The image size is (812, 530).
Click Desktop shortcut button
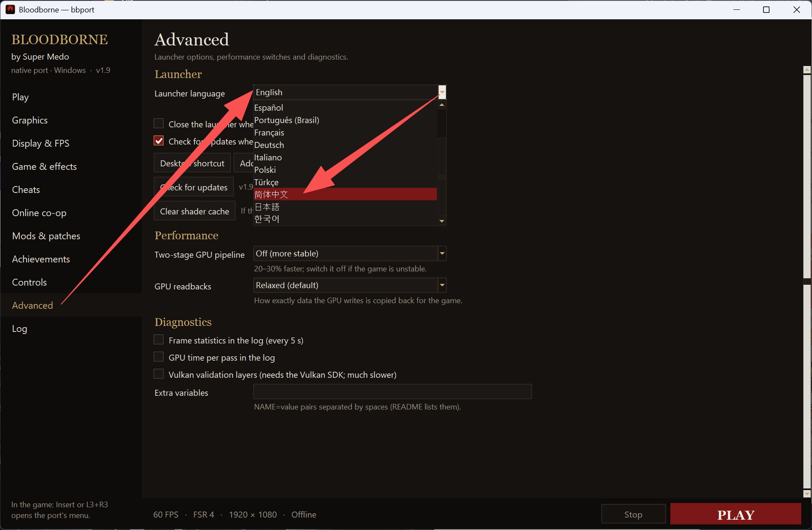point(192,163)
